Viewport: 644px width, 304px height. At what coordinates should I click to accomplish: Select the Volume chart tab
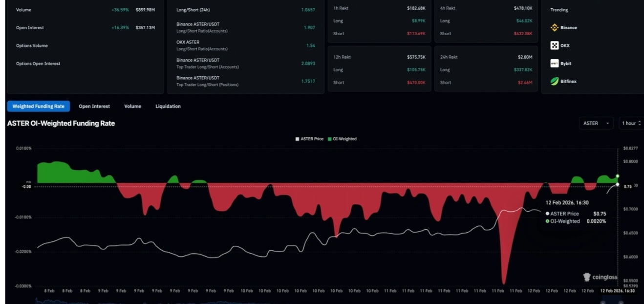(x=132, y=106)
